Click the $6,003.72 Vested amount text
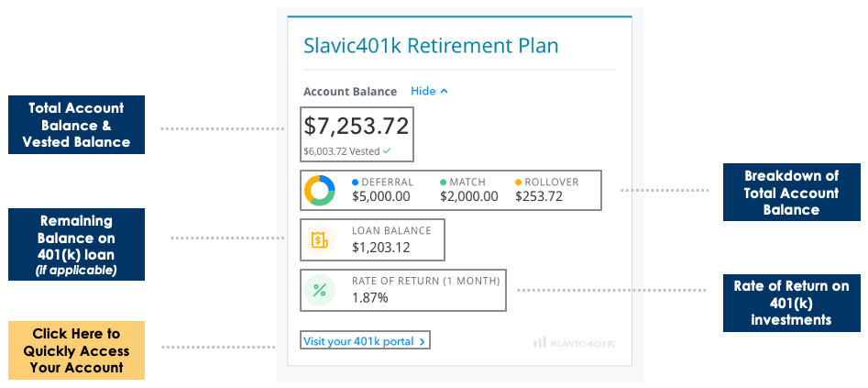868x388 pixels. [x=341, y=151]
